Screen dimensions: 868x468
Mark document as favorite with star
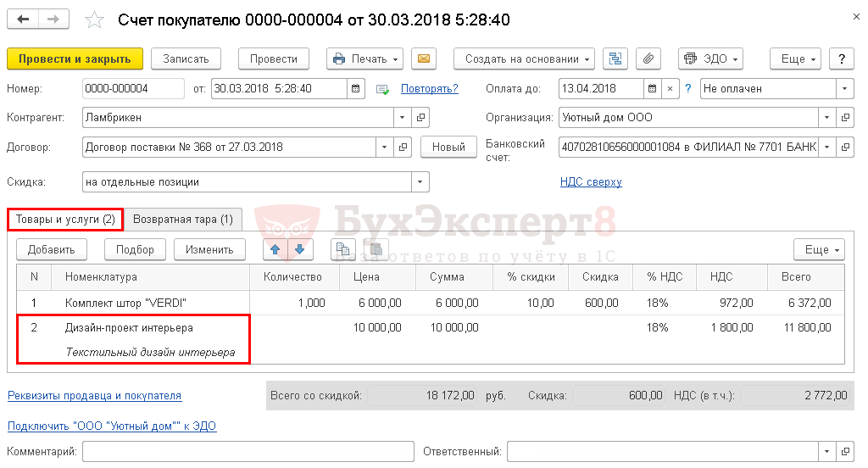pos(96,19)
